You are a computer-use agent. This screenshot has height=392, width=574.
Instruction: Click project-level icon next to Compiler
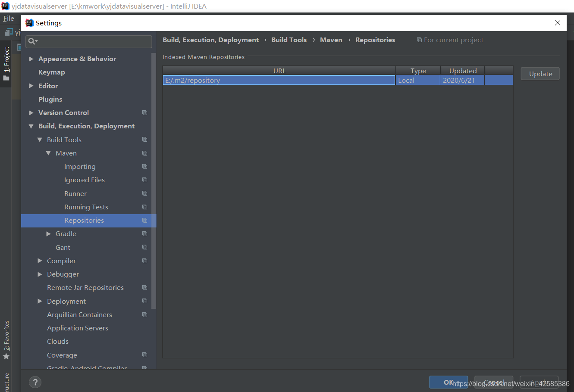tap(145, 261)
